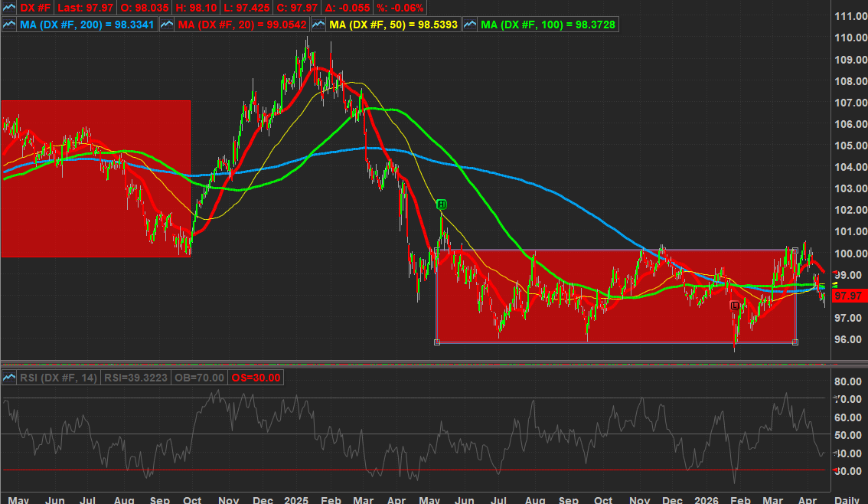The height and width of the screenshot is (504, 868).
Task: Click the red OS=30.00 oversold label
Action: (257, 377)
